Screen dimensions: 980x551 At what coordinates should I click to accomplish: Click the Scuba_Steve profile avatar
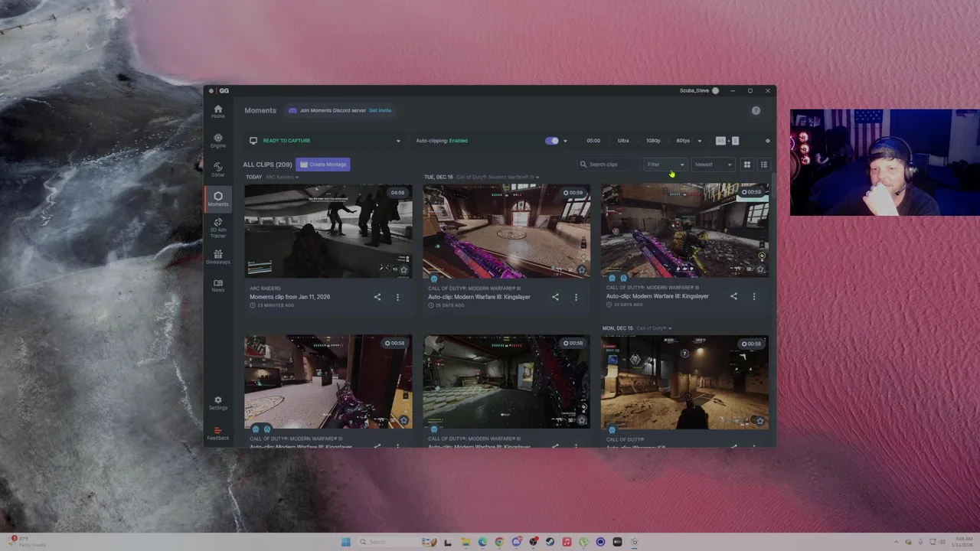(715, 90)
